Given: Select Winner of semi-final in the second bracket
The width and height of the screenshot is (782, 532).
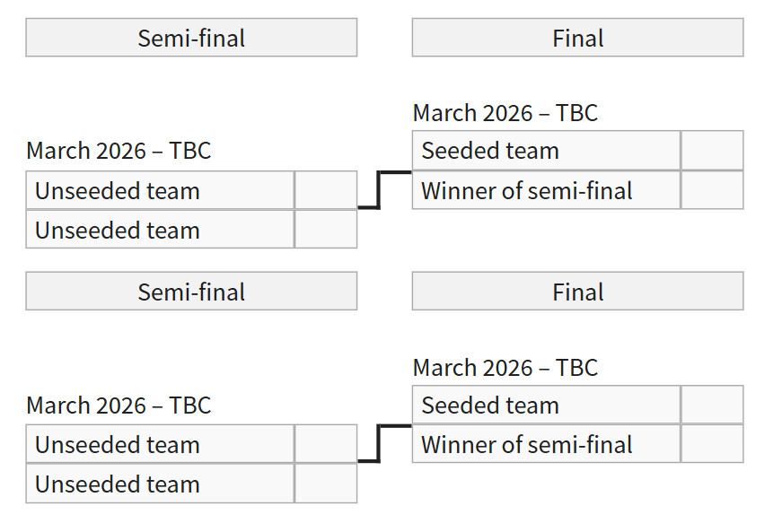Looking at the screenshot, I should tap(546, 444).
